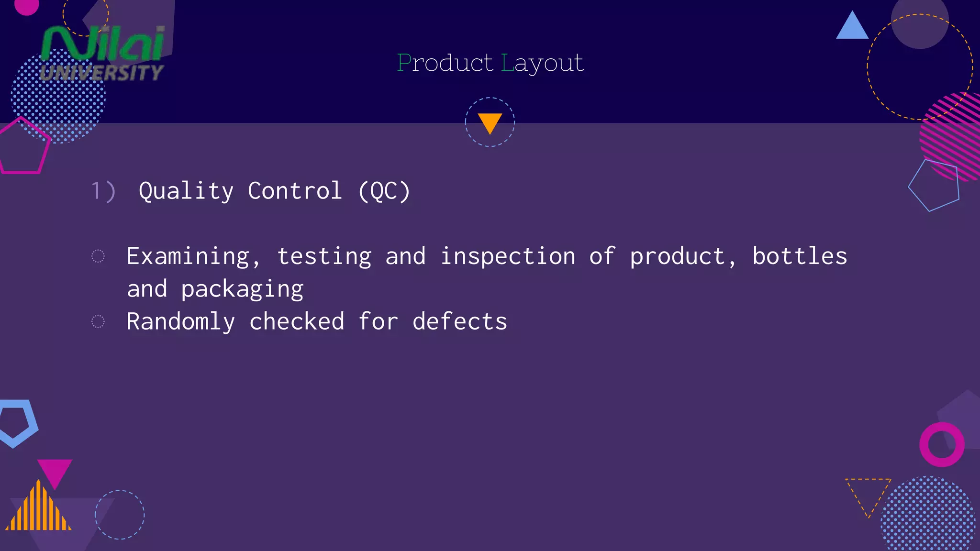
Task: Click the magenta inverted triangle at bottom left
Action: (55, 472)
